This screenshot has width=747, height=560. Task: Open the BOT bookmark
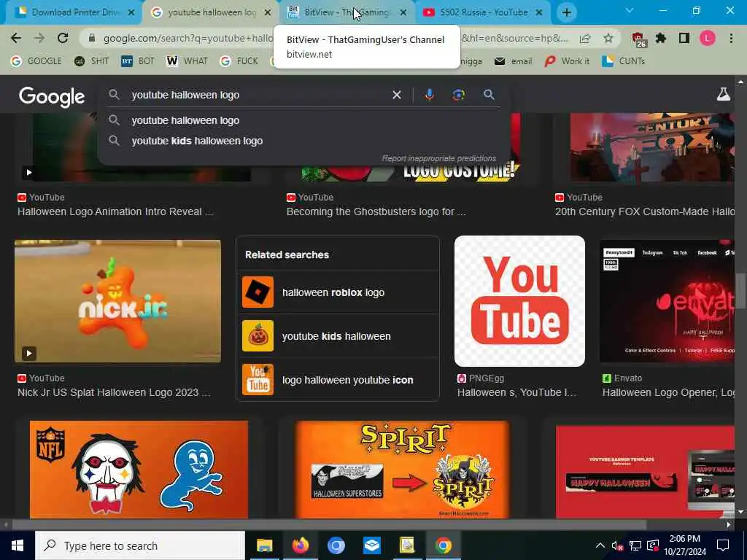(x=138, y=61)
